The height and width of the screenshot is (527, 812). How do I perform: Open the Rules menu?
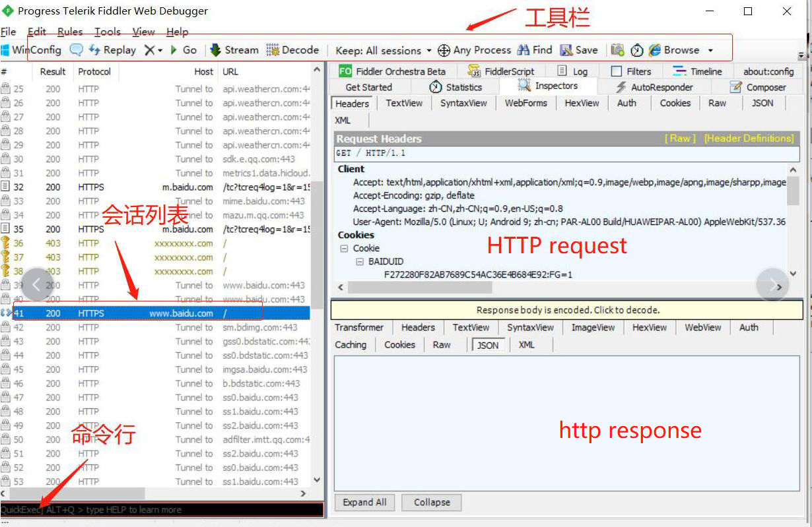70,32
